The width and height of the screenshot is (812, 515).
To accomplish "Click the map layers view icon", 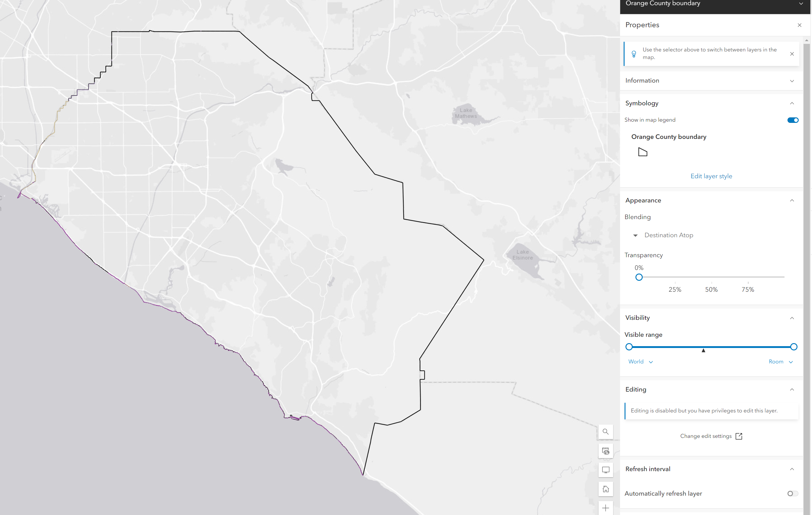I will [605, 451].
